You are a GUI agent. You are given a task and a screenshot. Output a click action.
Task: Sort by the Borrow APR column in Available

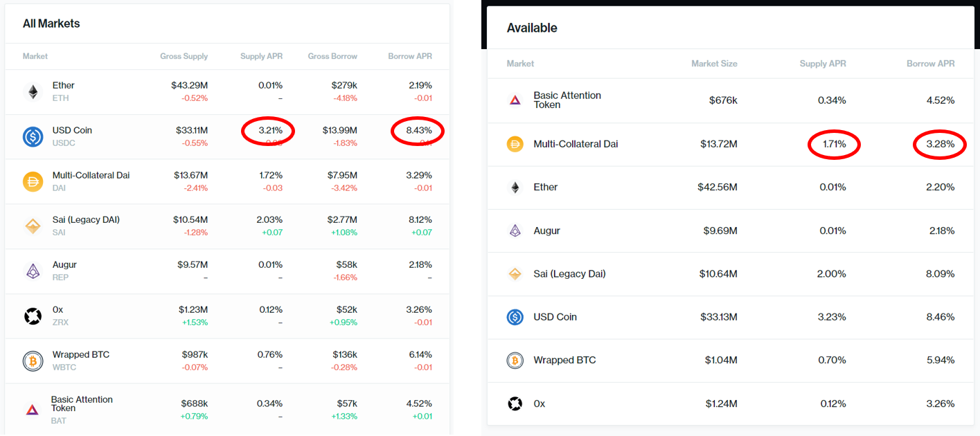click(x=931, y=64)
